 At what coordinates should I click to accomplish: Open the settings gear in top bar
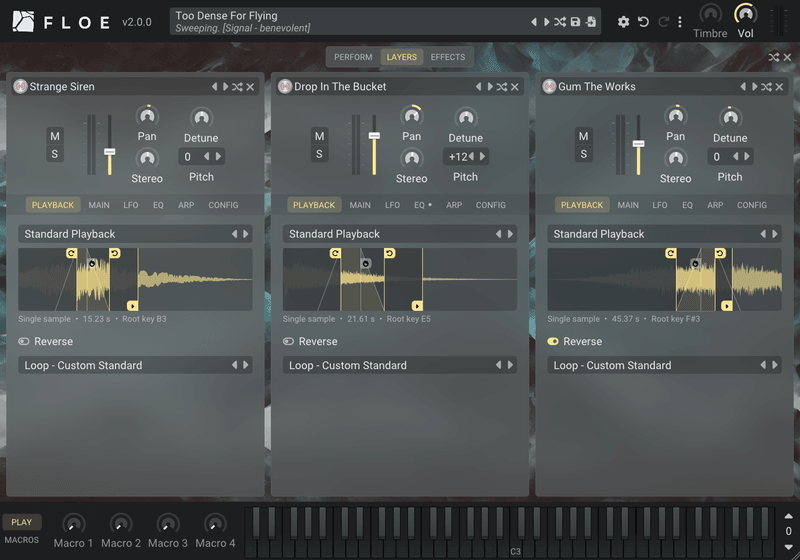(x=623, y=22)
